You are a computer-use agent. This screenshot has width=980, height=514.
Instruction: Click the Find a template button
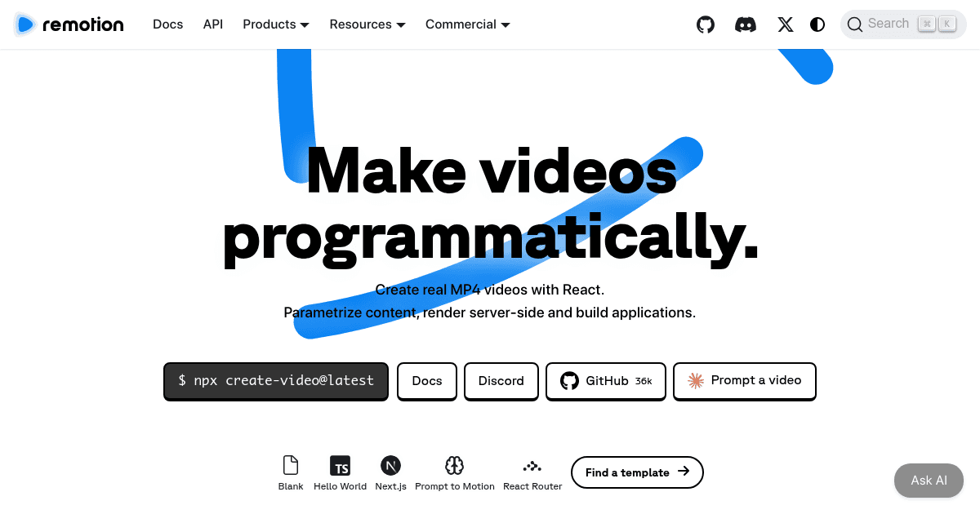[637, 472]
